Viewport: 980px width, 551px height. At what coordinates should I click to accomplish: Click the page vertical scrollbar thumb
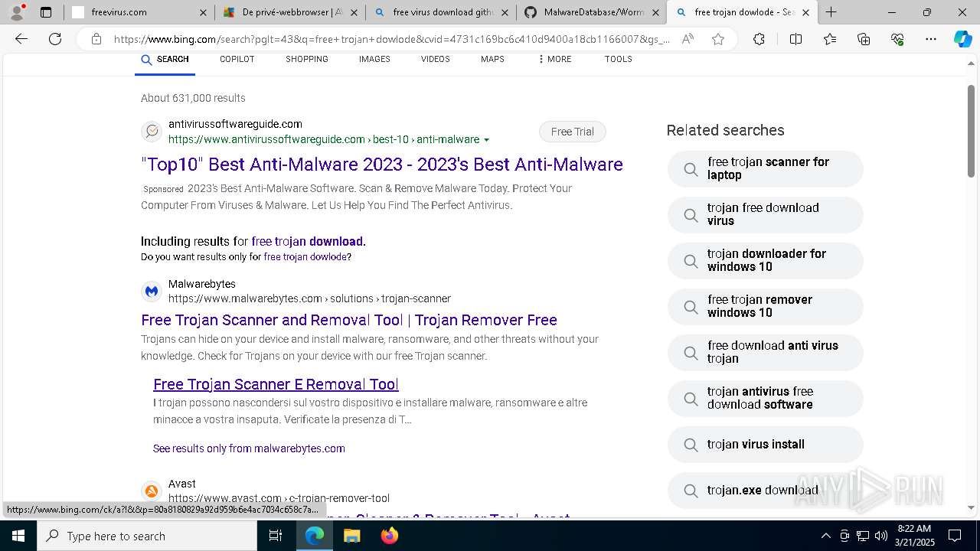972,132
